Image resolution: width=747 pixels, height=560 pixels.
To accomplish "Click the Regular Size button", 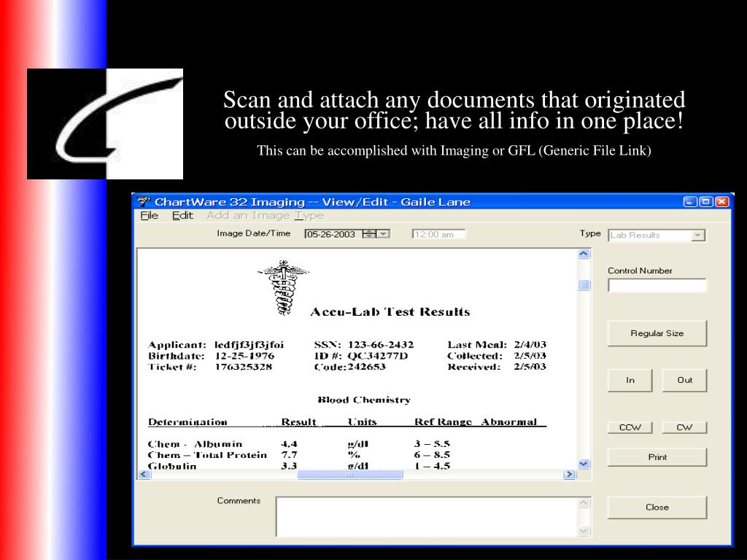I will tap(657, 333).
